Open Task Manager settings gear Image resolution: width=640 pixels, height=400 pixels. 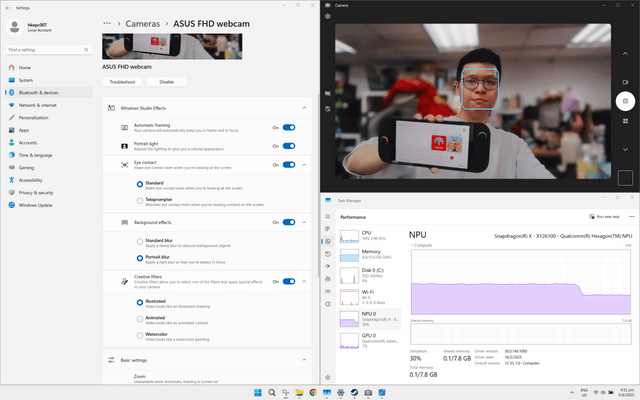[327, 378]
